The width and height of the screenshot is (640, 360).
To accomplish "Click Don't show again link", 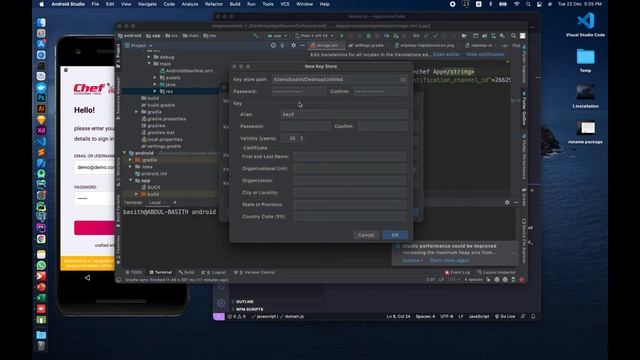I will (449, 260).
